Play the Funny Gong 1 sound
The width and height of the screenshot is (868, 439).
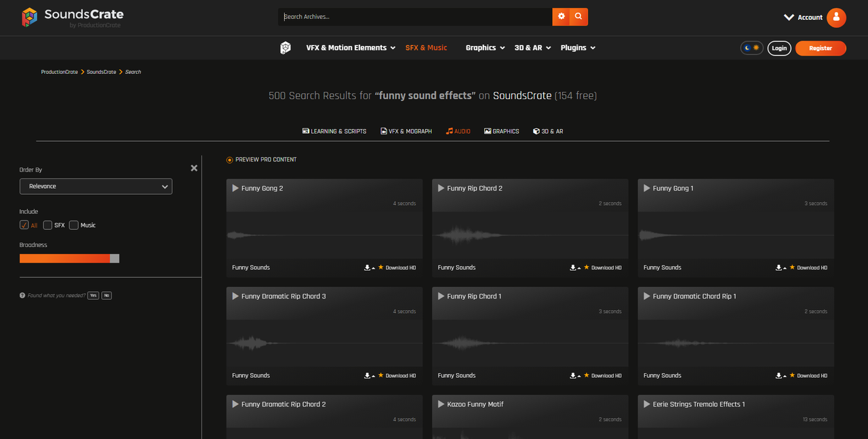coord(647,188)
